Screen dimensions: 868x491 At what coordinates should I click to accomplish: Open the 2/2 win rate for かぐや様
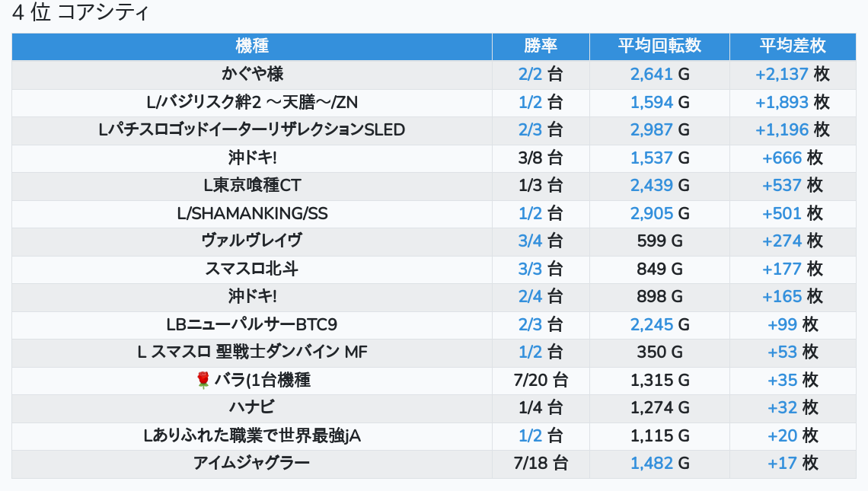click(530, 74)
